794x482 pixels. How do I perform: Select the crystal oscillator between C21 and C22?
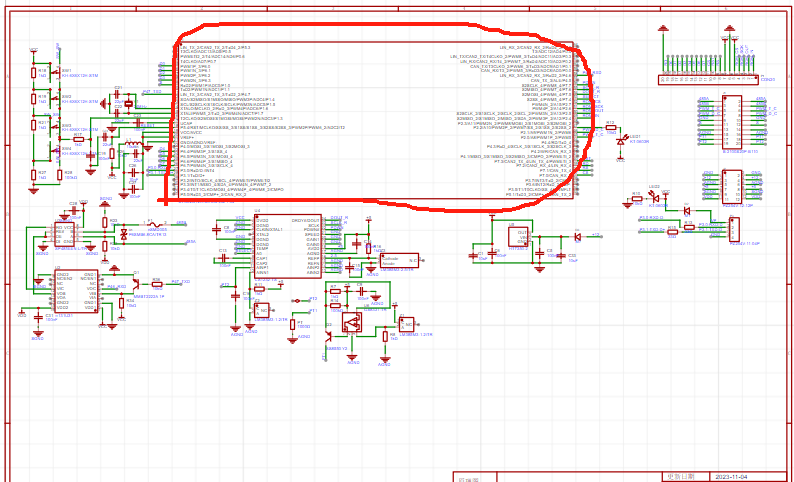(x=128, y=103)
